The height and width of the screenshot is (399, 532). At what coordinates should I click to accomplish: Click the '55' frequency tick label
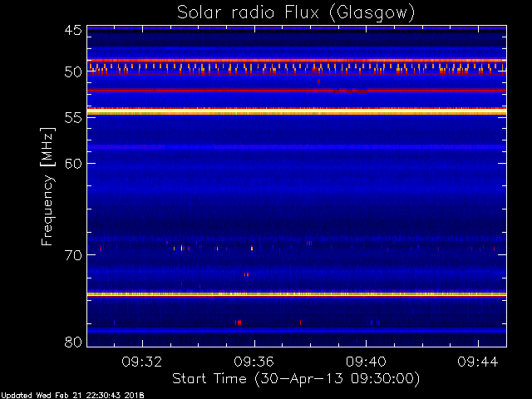pos(73,117)
